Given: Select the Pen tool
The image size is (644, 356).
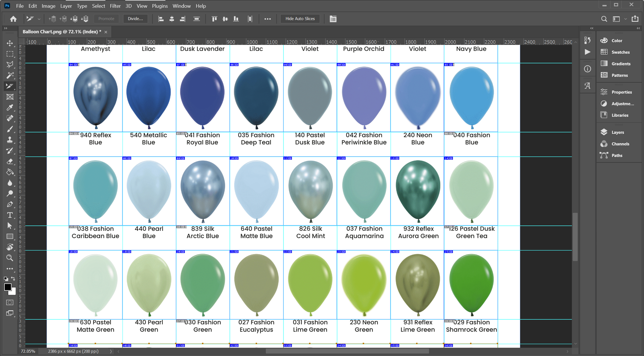Looking at the screenshot, I should click(10, 204).
